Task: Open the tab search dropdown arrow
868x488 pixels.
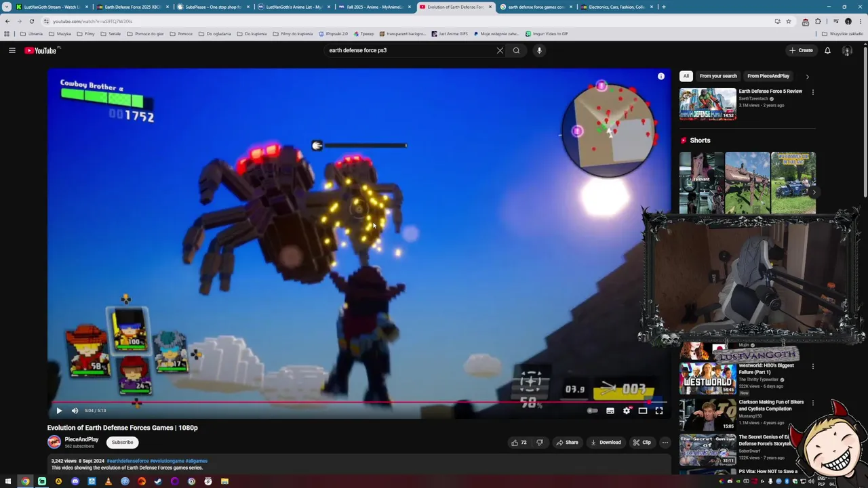Action: coord(7,7)
